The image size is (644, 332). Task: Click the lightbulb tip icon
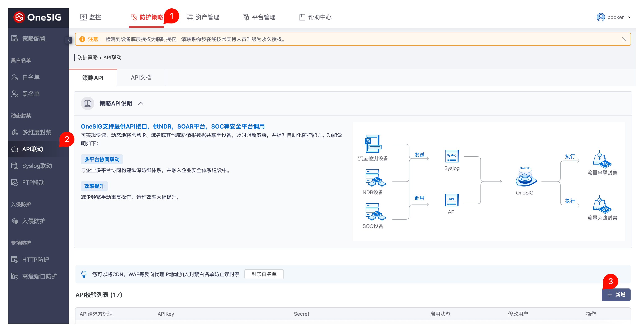[84, 274]
